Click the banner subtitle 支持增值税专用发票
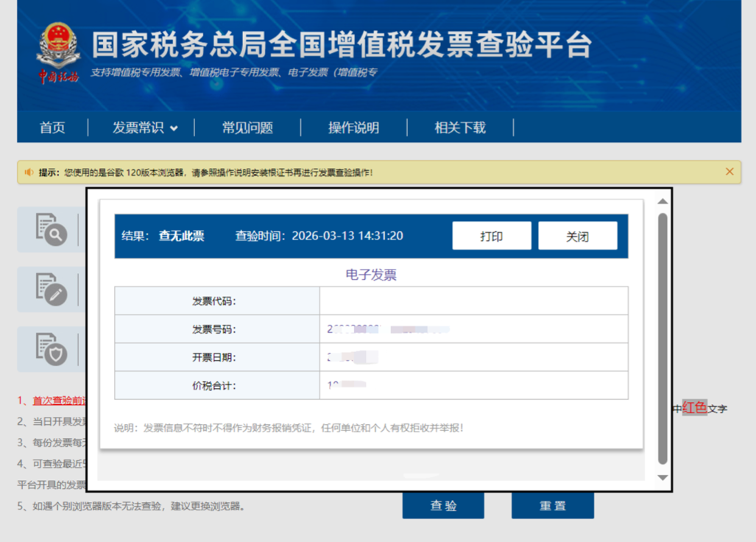This screenshot has width=756, height=542. click(x=234, y=72)
